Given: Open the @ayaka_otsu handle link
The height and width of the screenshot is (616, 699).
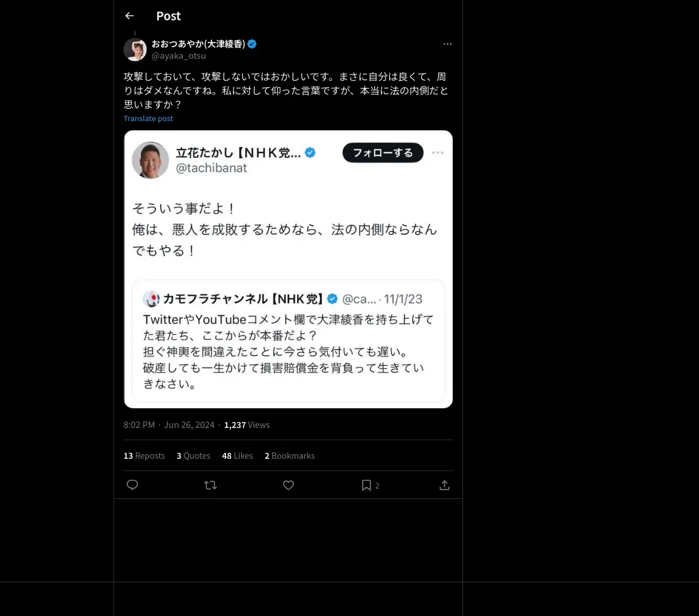Looking at the screenshot, I should [x=179, y=56].
